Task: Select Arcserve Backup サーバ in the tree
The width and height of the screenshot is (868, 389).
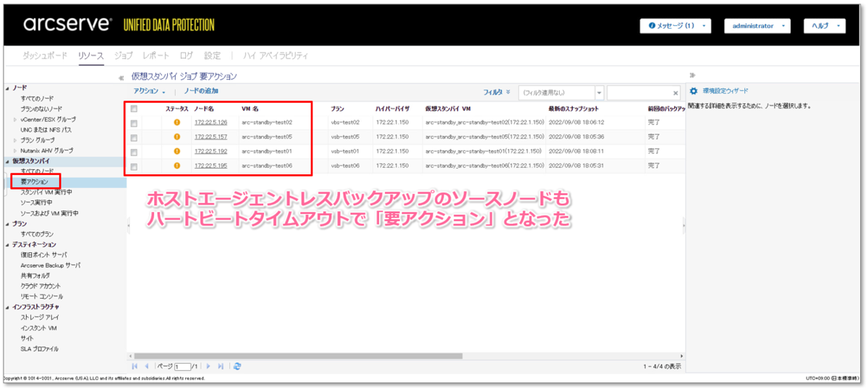Action: [x=51, y=265]
